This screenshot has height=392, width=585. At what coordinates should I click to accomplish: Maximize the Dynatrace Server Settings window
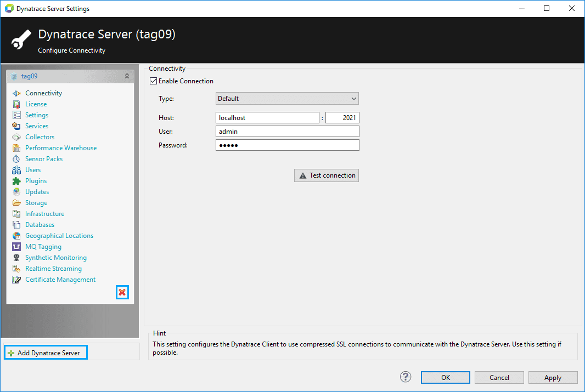point(547,8)
